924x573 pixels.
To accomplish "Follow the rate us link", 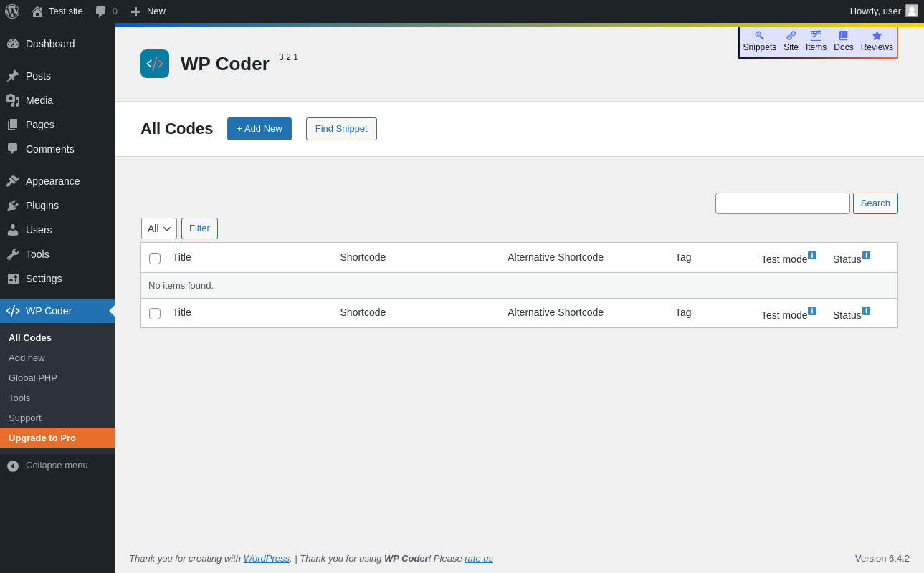I will click(x=479, y=558).
